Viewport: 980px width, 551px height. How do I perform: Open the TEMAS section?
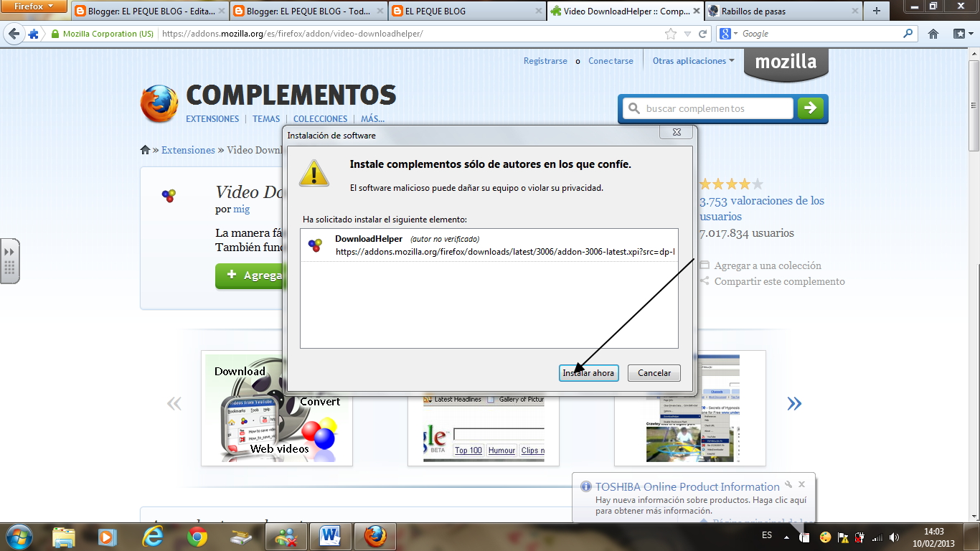coord(266,119)
